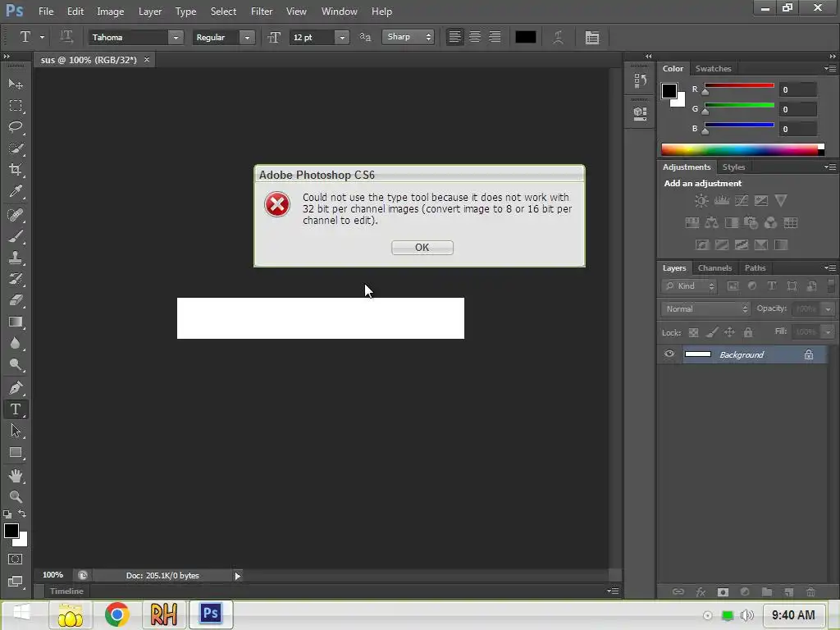Select the Dodge tool

pos(16,365)
